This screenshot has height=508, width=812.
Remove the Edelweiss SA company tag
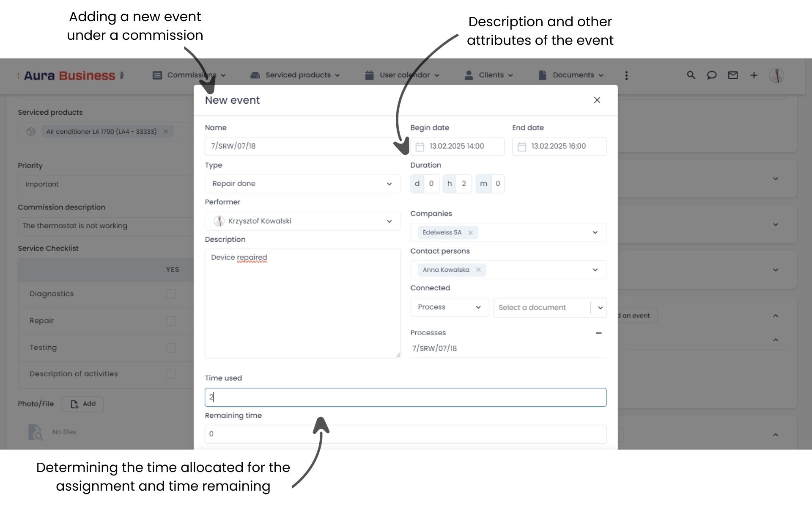tap(471, 232)
